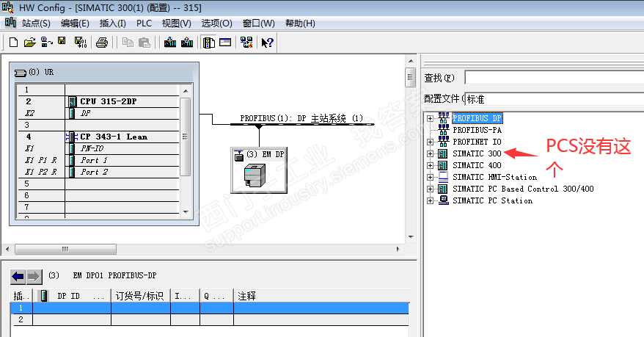Click station view scroll left arrow

point(7,249)
